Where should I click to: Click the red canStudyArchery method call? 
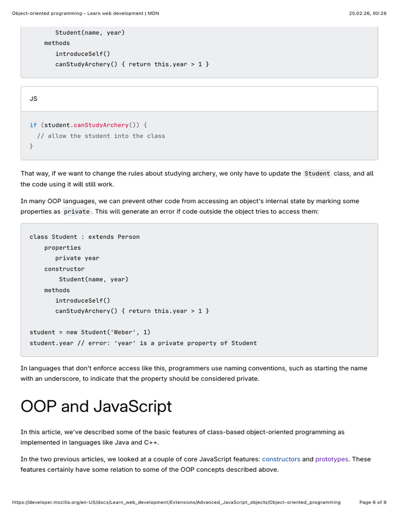click(x=101, y=125)
